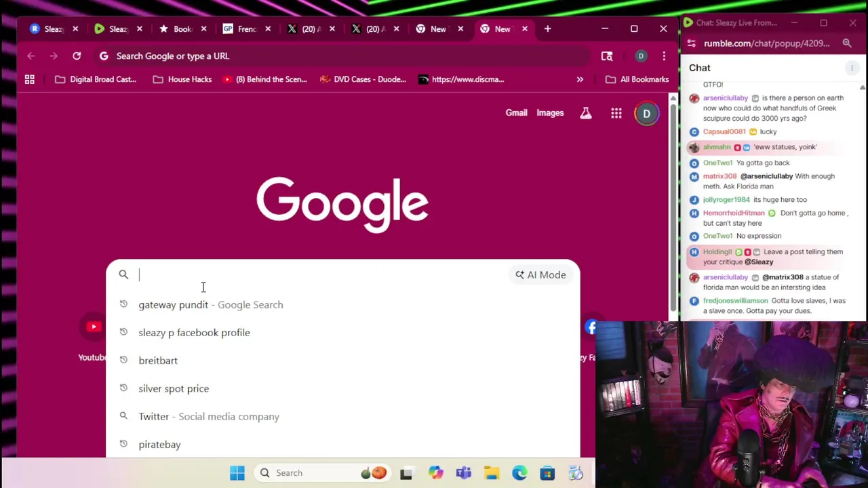Open Behind the Scen... YouTube bookmark
The image size is (868, 488).
[x=265, y=79]
